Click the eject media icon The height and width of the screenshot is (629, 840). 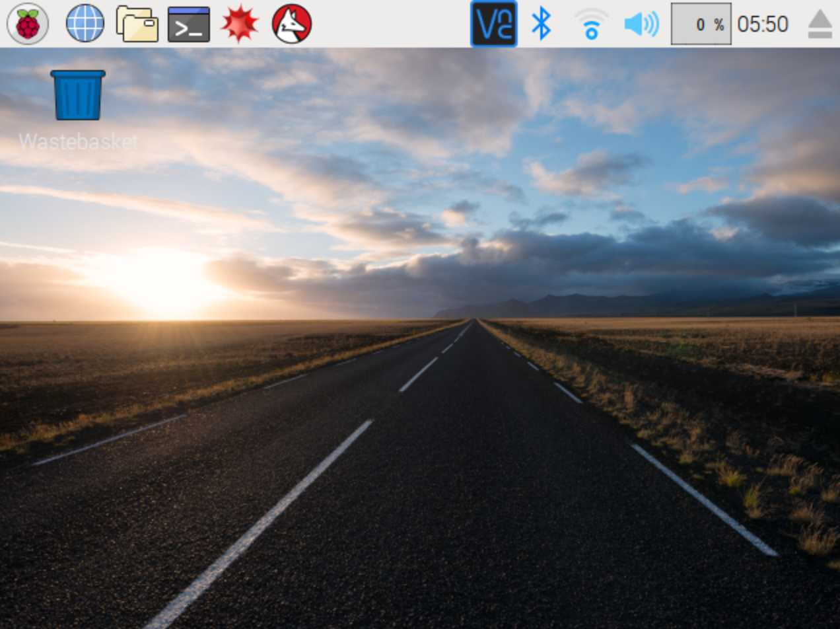pyautogui.click(x=820, y=24)
